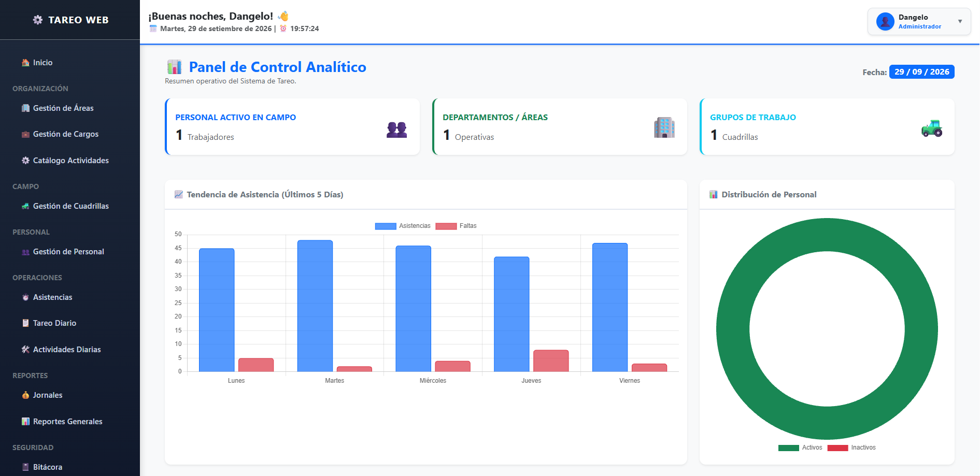Click the red Faltas bar for Jueves
The height and width of the screenshot is (476, 980).
click(551, 361)
